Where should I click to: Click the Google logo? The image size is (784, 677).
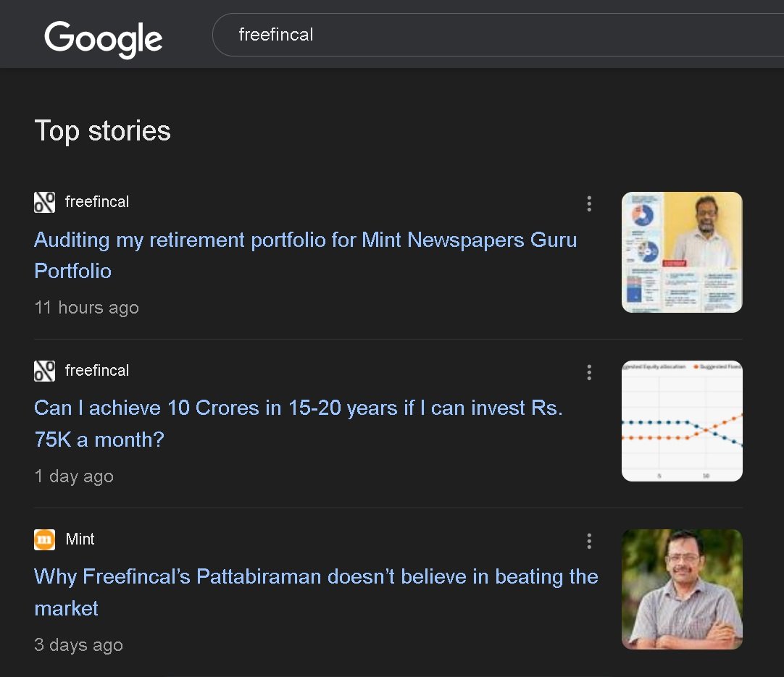pos(104,38)
